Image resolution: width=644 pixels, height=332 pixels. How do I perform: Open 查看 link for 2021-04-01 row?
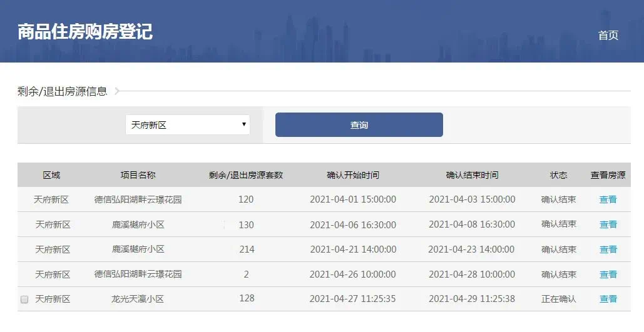click(608, 199)
